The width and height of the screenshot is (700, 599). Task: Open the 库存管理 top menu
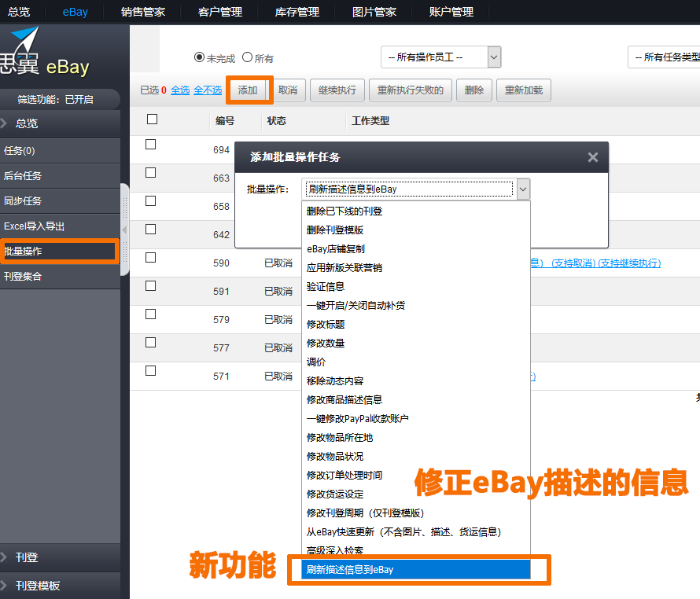[297, 12]
